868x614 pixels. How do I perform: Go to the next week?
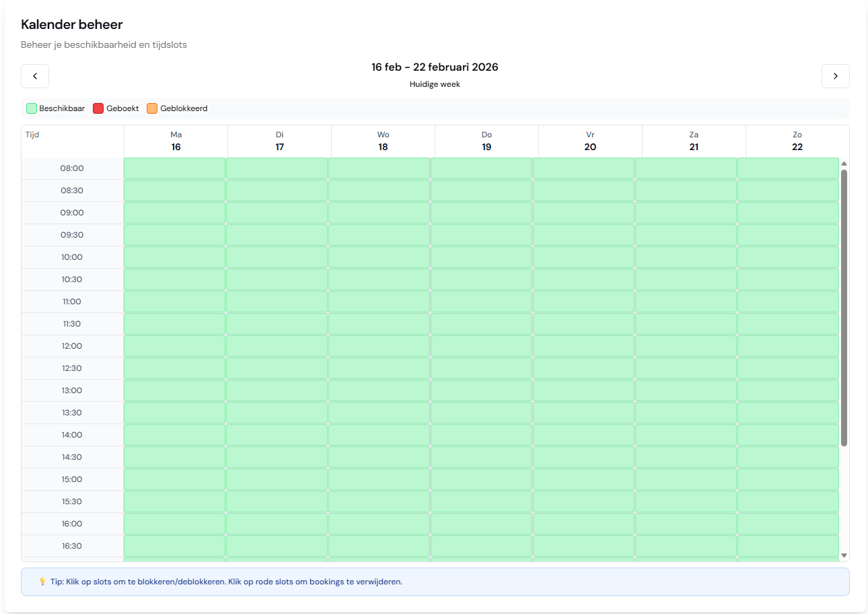[x=835, y=76]
